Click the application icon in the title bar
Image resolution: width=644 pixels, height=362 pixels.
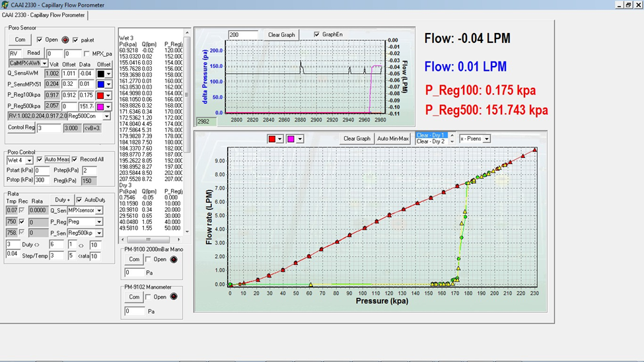pyautogui.click(x=5, y=5)
